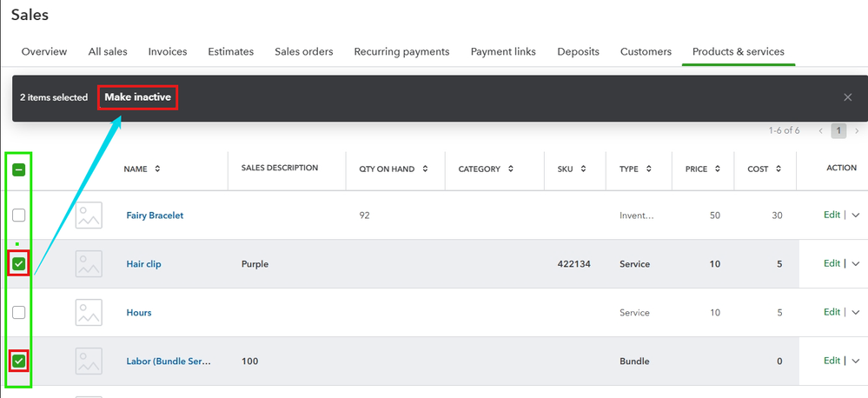Check the Fairy Bracelet row checkbox
This screenshot has width=868, height=398.
click(x=18, y=216)
